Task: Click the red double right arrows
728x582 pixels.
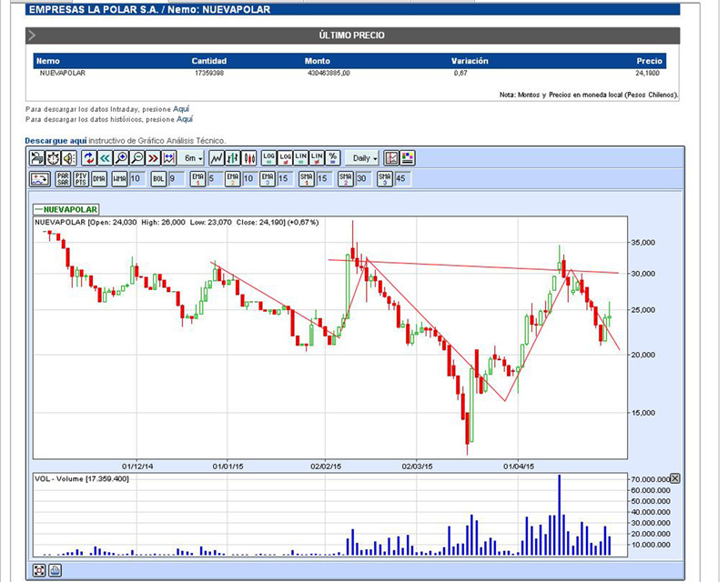Action: (153, 158)
